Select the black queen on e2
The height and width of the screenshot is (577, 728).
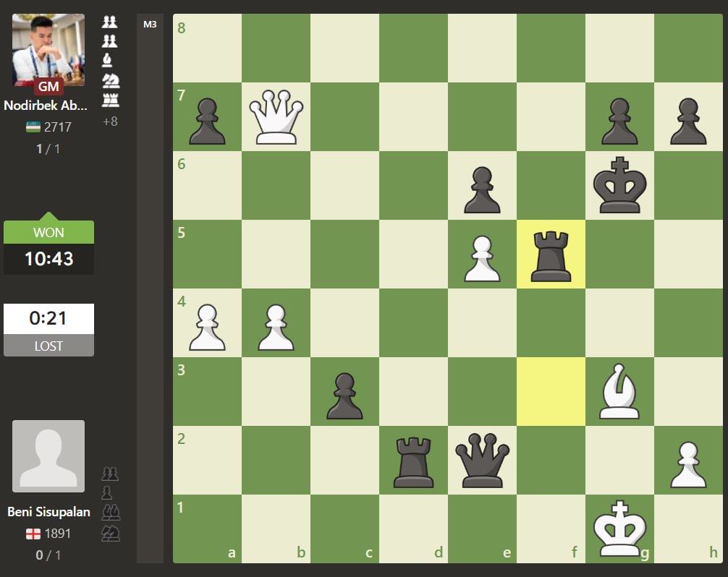pyautogui.click(x=482, y=461)
